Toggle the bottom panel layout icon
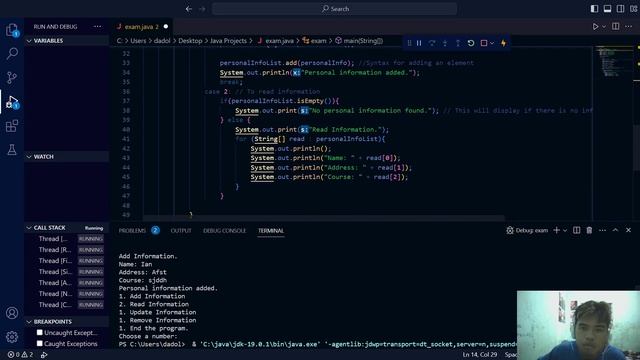The height and width of the screenshot is (360, 640). point(607,9)
